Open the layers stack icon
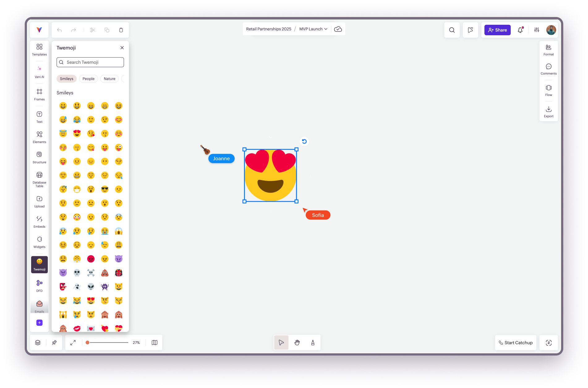The width and height of the screenshot is (588, 388). (38, 343)
